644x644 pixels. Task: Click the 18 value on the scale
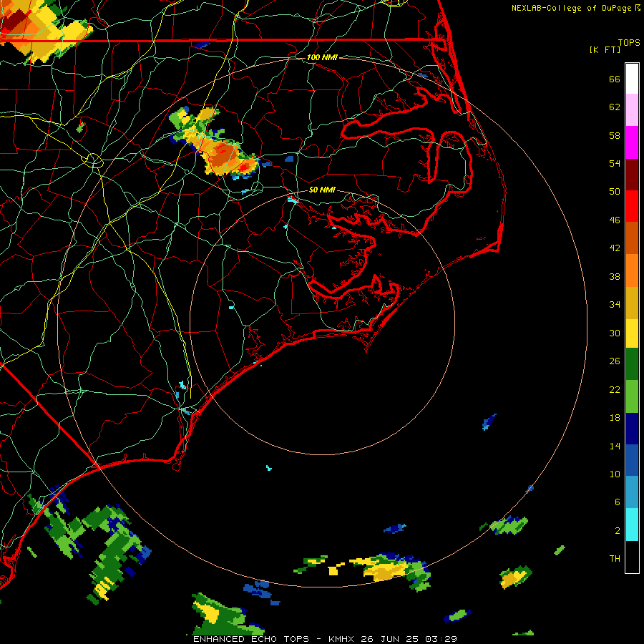(615, 418)
